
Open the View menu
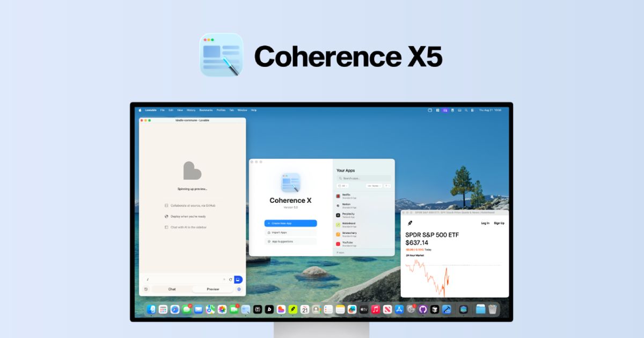pyautogui.click(x=180, y=110)
